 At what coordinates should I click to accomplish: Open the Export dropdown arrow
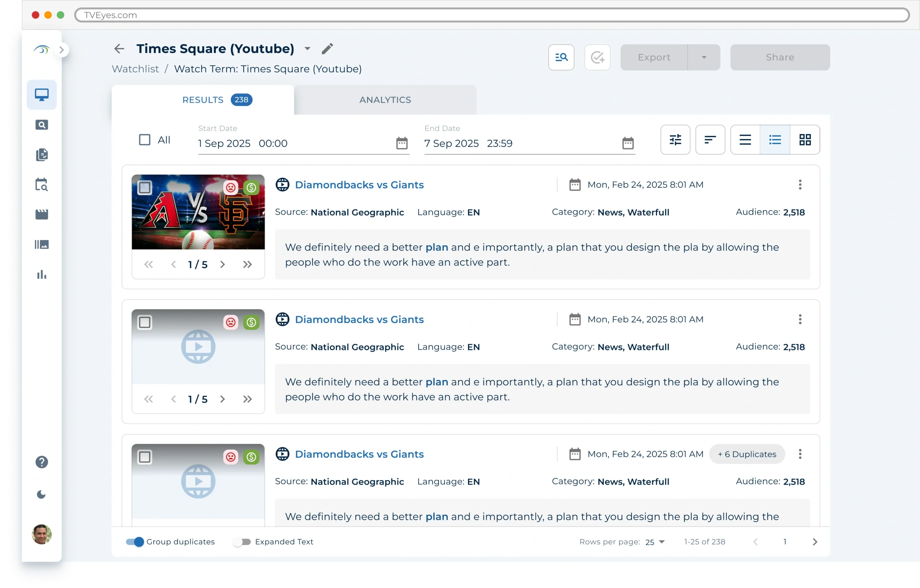click(x=704, y=57)
